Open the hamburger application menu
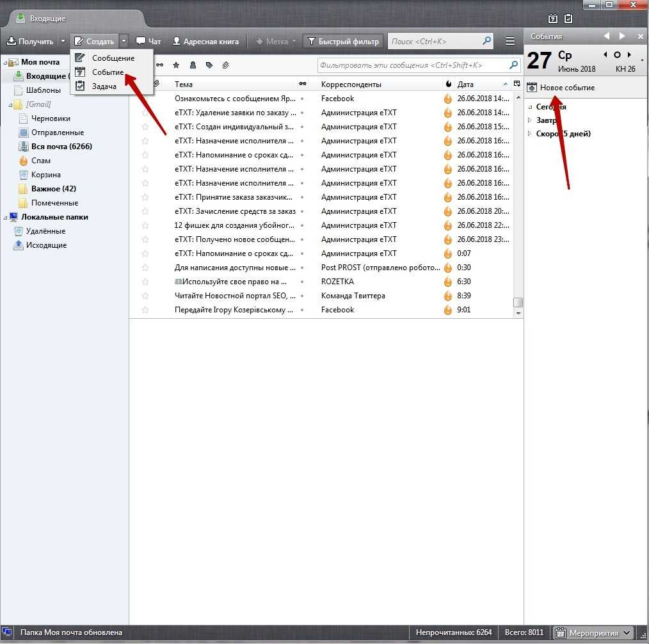649x644 pixels. click(x=510, y=42)
